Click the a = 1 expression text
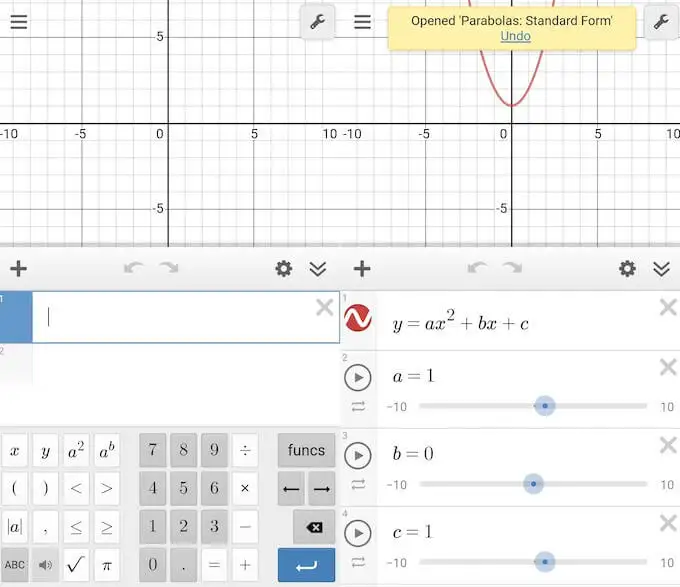The height and width of the screenshot is (587, 680). point(413,376)
